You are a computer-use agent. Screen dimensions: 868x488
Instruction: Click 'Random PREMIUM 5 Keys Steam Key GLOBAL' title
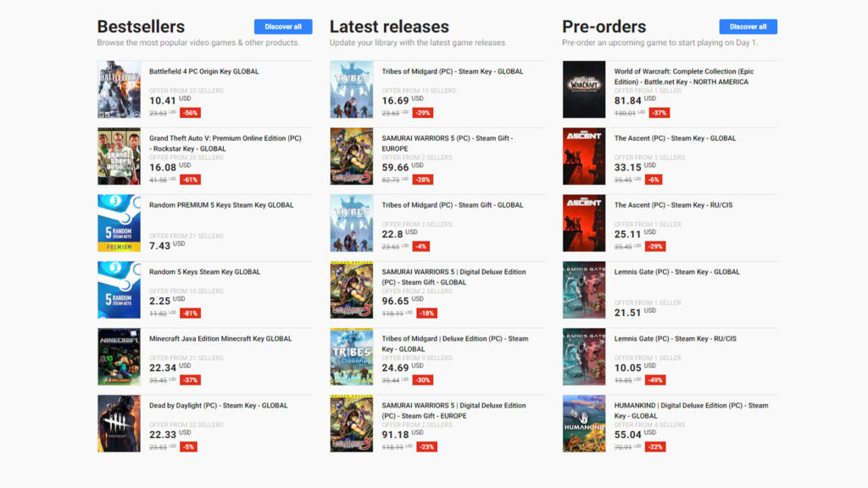click(221, 205)
